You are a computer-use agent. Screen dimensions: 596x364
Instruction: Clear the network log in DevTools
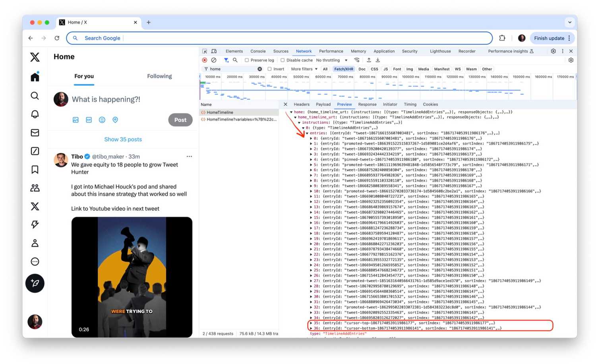(214, 60)
